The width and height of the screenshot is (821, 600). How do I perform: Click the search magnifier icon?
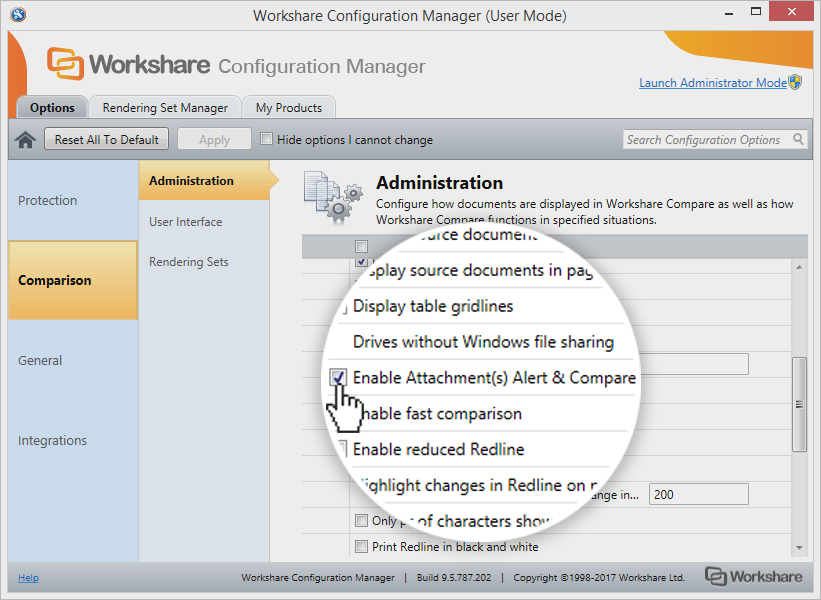click(x=798, y=139)
